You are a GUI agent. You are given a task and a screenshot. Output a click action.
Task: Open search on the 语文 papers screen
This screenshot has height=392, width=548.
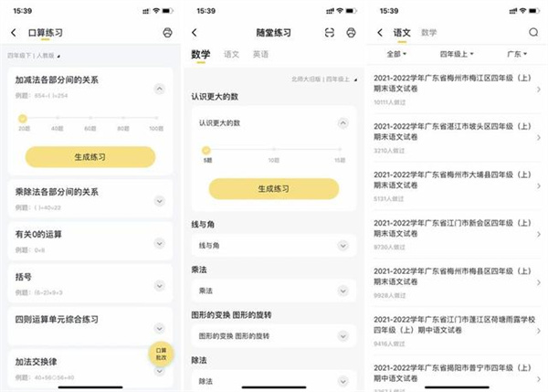click(533, 33)
